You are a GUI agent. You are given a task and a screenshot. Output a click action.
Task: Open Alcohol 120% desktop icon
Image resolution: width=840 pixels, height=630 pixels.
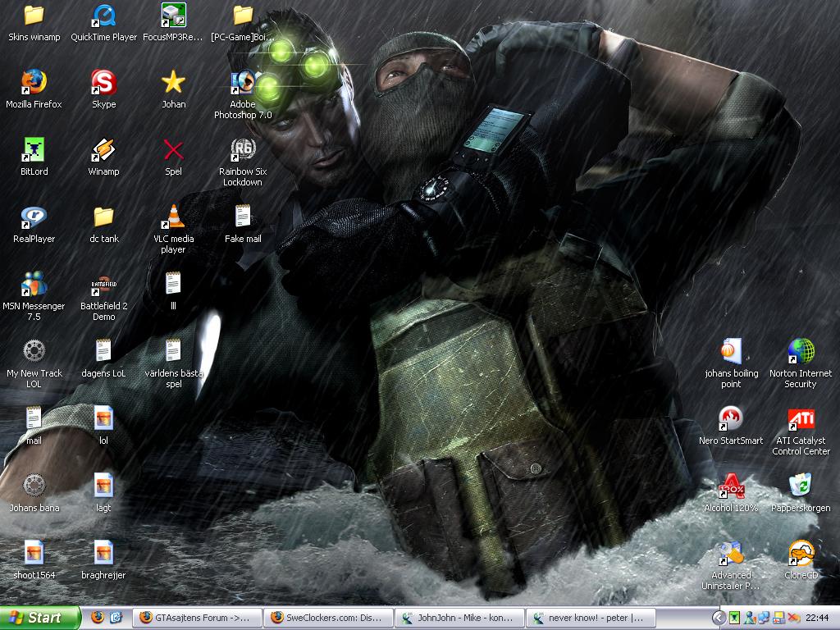731,486
